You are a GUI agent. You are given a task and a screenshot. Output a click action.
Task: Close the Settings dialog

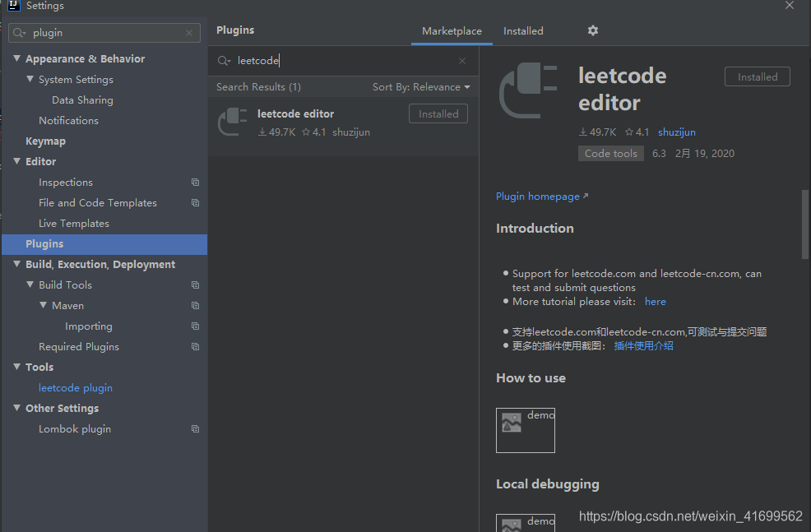click(790, 5)
